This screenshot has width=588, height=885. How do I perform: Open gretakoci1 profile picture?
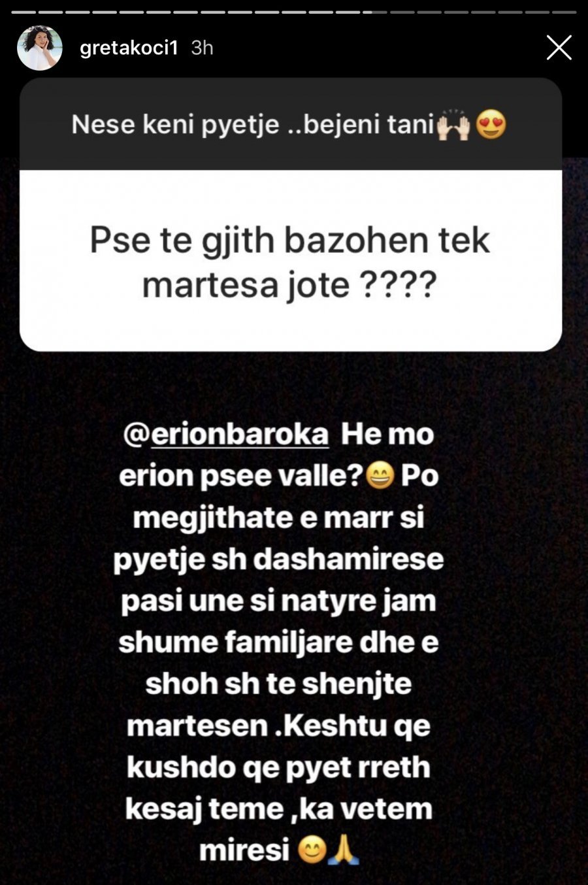40,48
